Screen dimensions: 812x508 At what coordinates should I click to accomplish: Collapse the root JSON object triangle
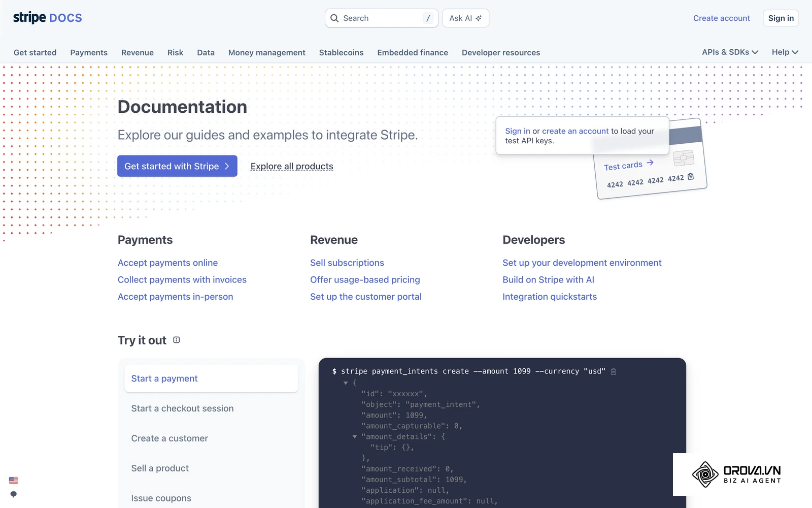(346, 383)
